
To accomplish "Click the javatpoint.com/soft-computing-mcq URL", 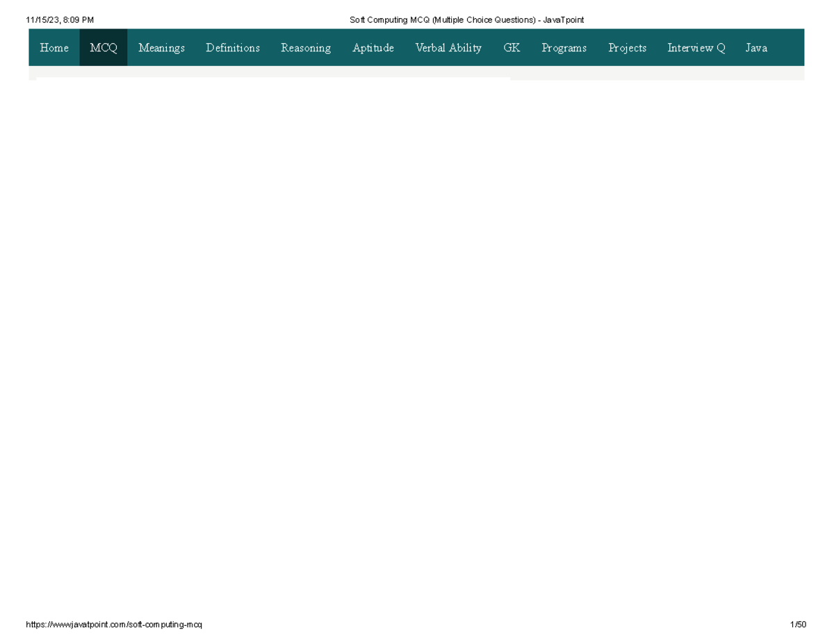I will click(x=114, y=624).
